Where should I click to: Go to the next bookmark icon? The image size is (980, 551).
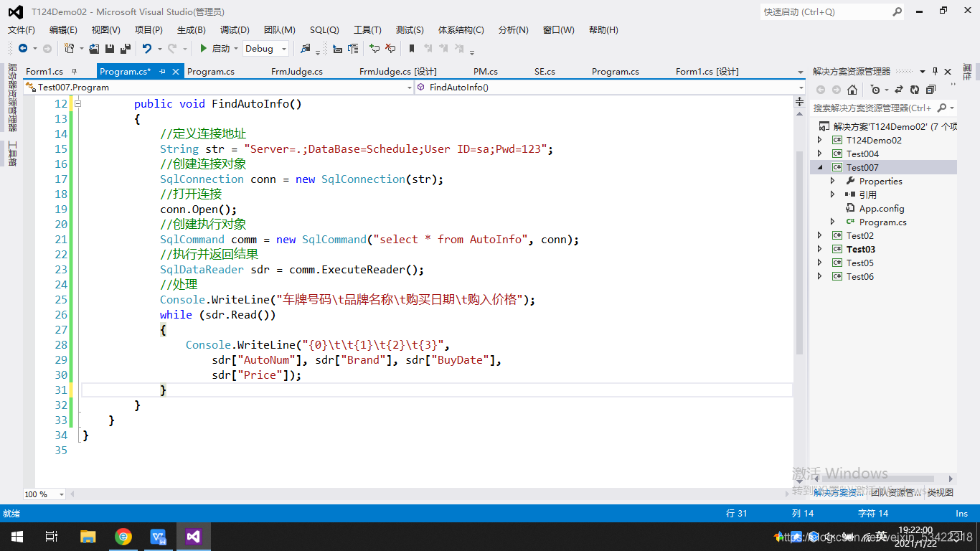(x=444, y=49)
